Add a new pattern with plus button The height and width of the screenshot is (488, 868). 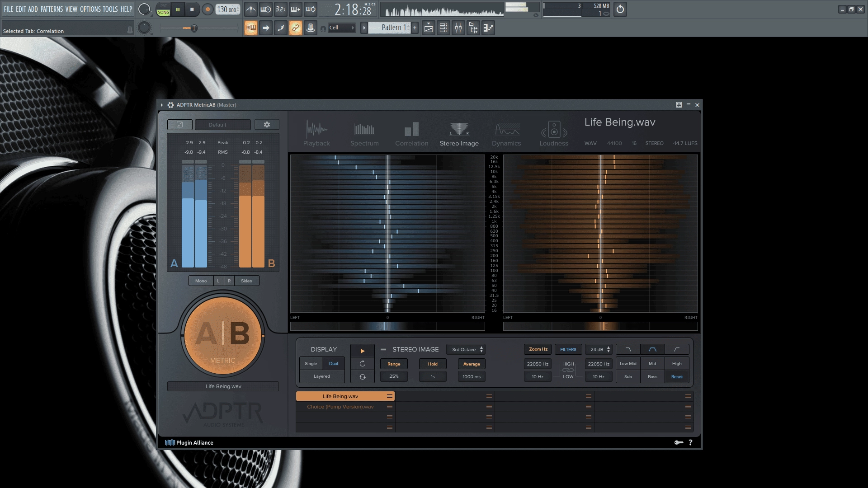point(415,28)
